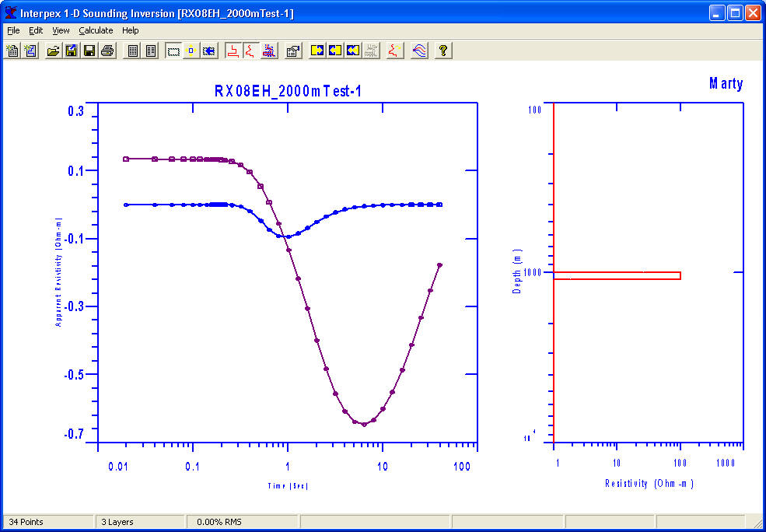766x532 pixels.
Task: Close the Interpex window
Action: 752,12
